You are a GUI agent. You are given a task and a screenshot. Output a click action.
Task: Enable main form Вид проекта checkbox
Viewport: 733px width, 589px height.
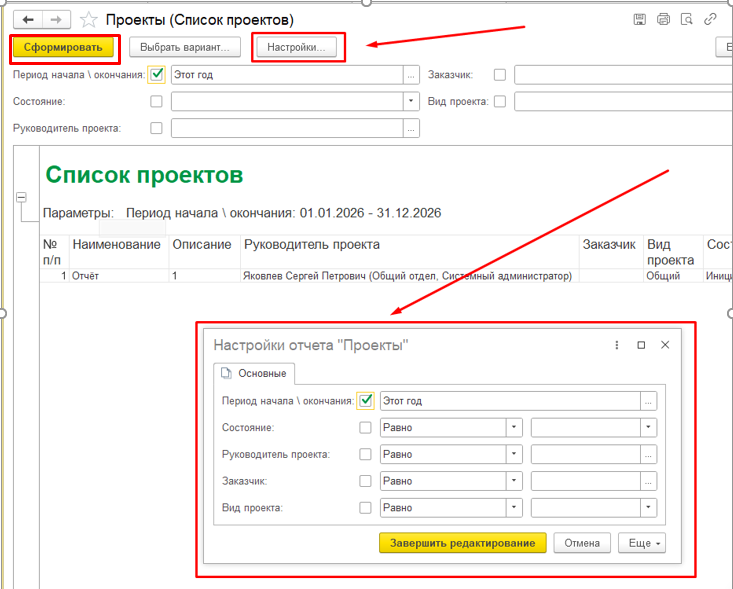[500, 101]
